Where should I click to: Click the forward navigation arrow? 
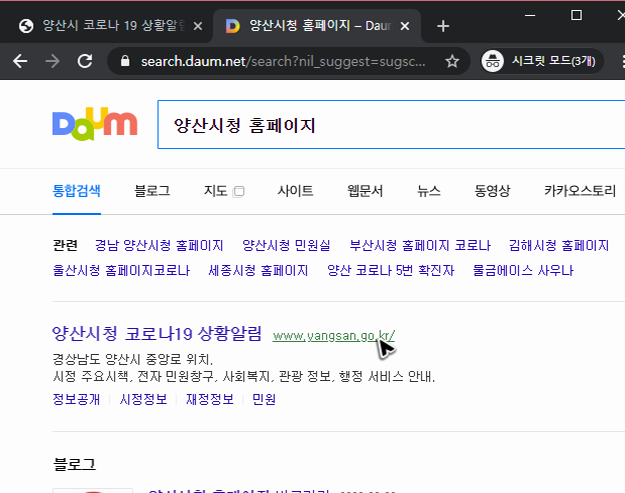click(52, 61)
